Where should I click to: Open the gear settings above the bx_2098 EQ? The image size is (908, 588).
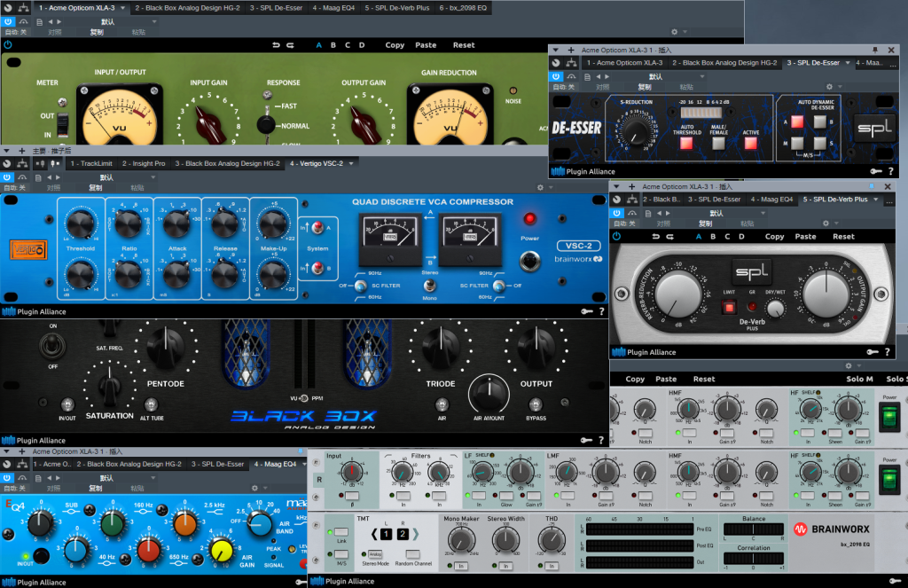click(849, 366)
